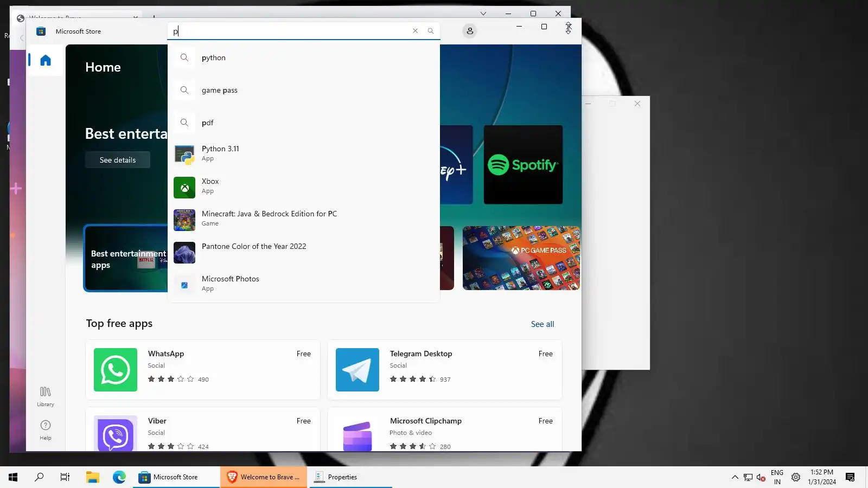The image size is (868, 488).
Task: Open Xbox app suggestion
Action: click(x=304, y=187)
